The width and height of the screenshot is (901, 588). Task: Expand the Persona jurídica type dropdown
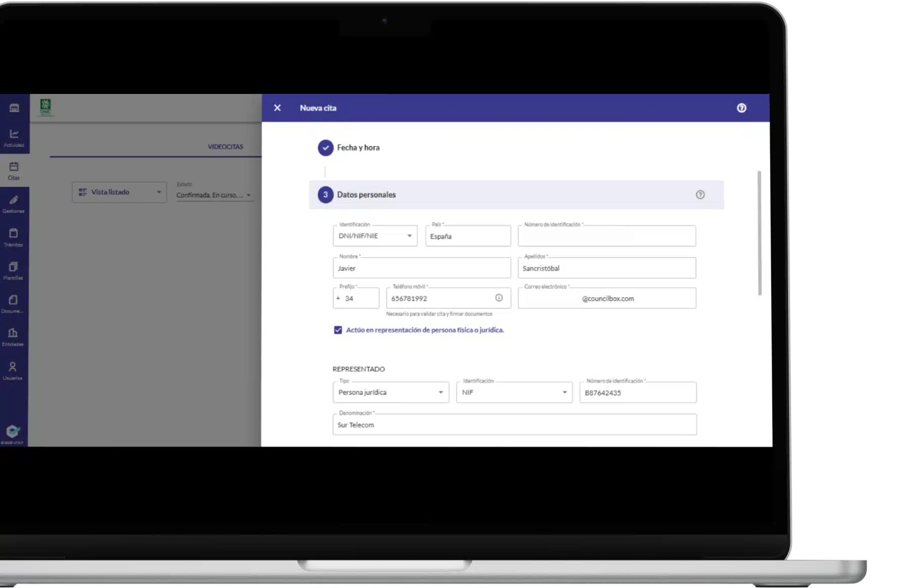(390, 393)
